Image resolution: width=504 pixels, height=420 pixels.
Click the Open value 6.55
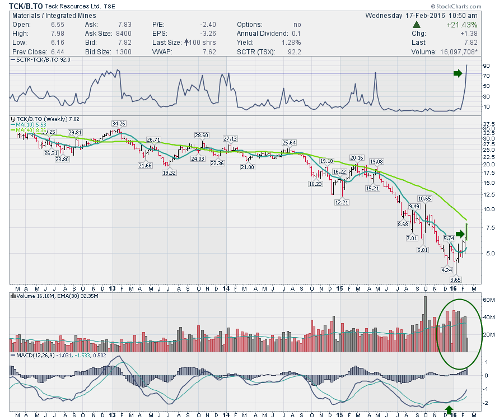tap(58, 25)
